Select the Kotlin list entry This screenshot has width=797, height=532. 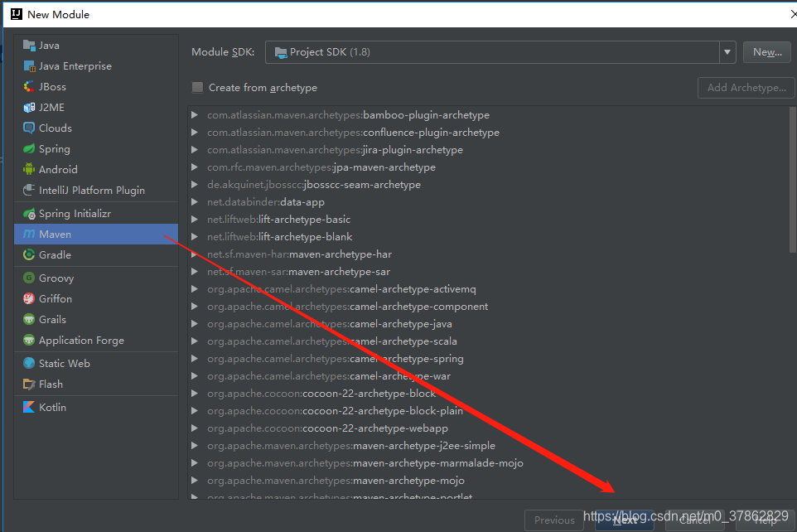[96, 408]
